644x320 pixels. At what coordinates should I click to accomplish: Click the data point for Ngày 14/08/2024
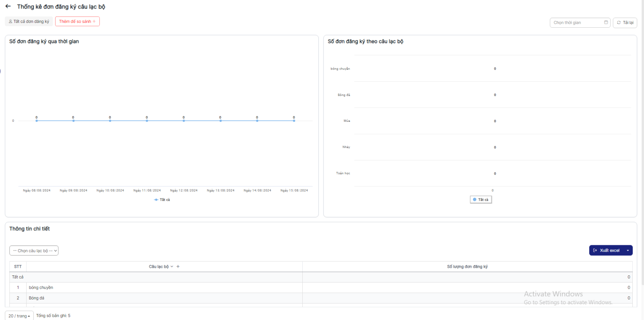click(x=257, y=121)
